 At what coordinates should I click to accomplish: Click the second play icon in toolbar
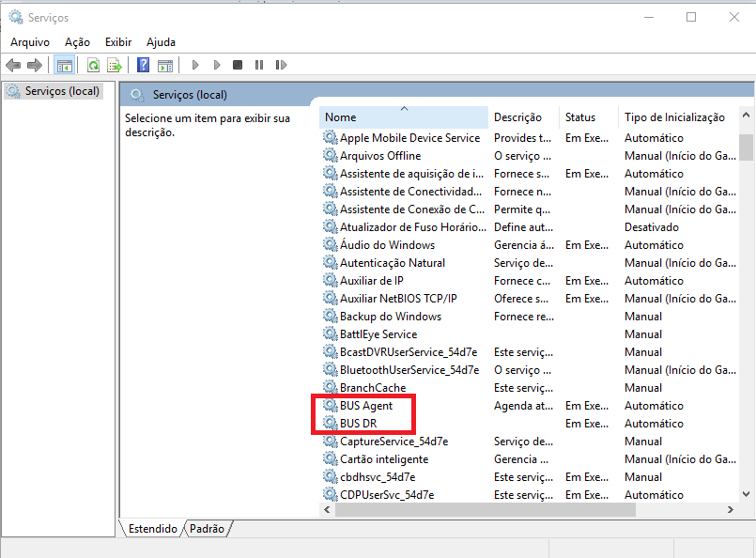[x=217, y=65]
